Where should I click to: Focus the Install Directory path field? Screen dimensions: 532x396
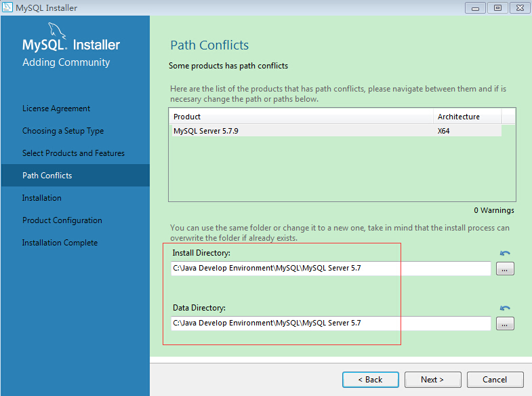click(330, 269)
